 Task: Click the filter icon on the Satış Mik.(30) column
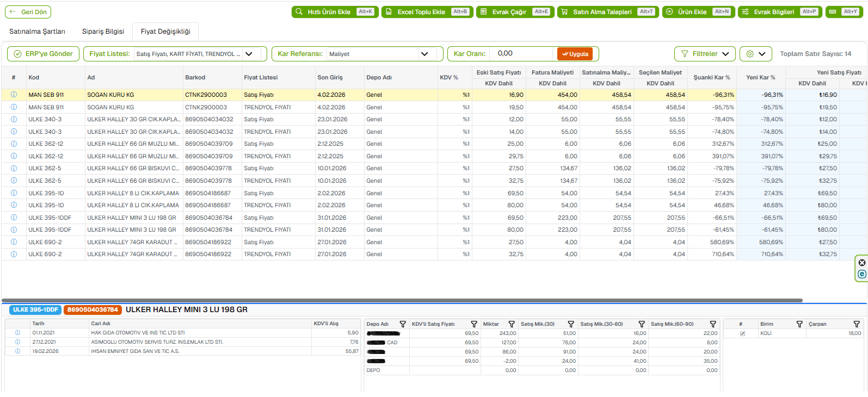[x=571, y=324]
